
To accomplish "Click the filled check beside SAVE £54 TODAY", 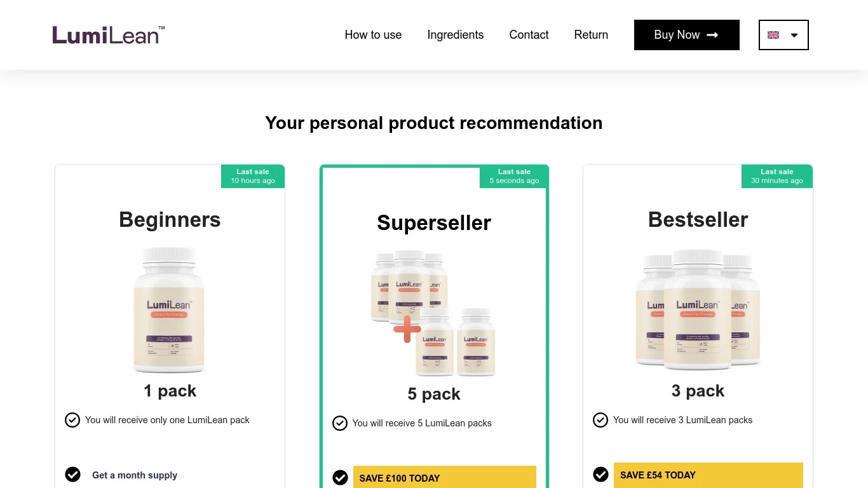I will click(x=600, y=475).
